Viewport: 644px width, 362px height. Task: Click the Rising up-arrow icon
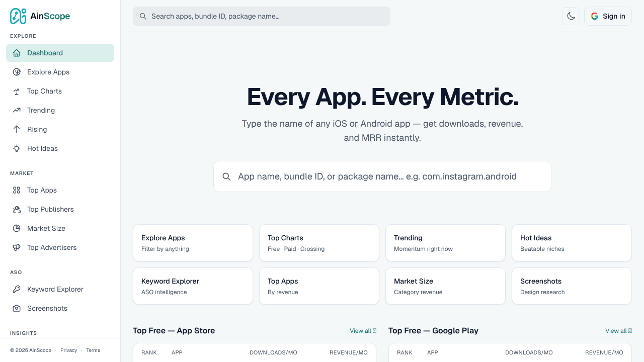click(x=17, y=129)
